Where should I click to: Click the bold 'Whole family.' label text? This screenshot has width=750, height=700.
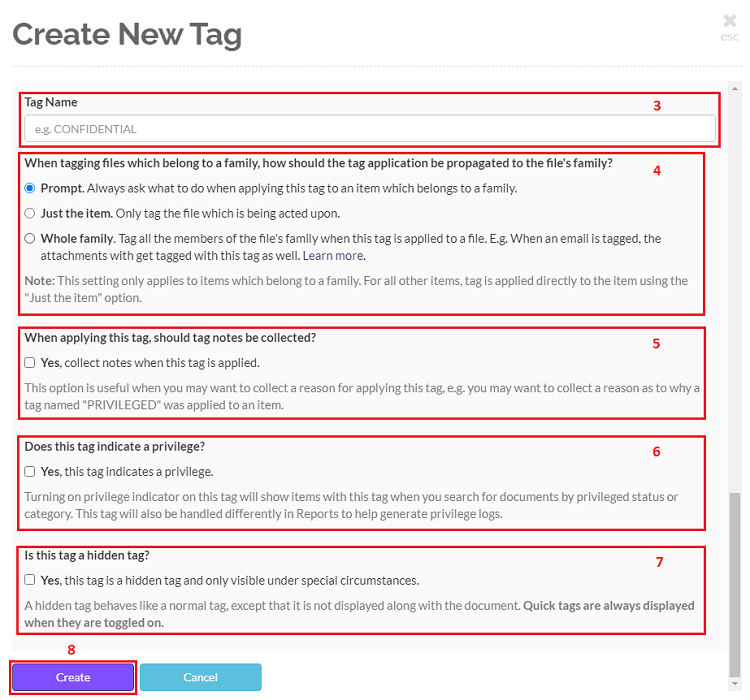(x=78, y=239)
